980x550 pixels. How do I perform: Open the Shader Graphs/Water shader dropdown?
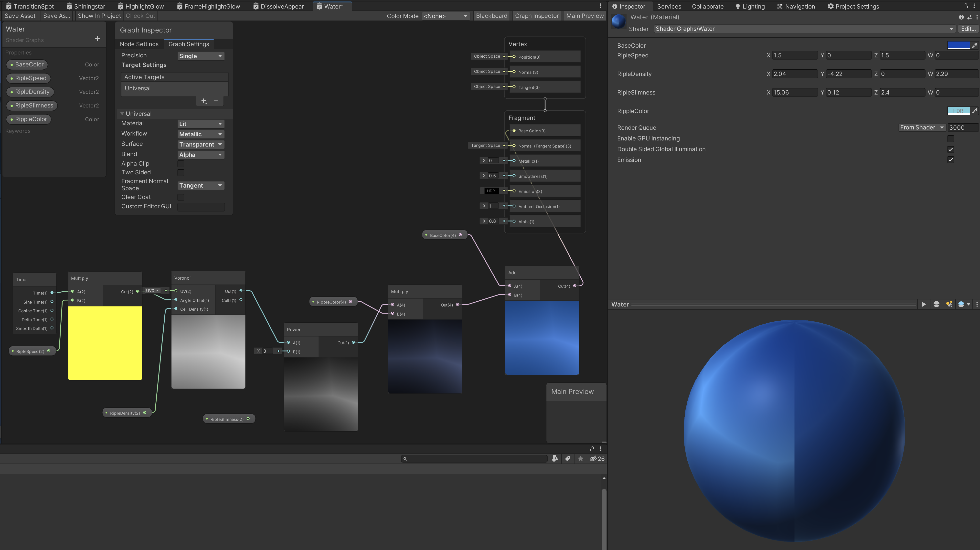[x=804, y=29]
